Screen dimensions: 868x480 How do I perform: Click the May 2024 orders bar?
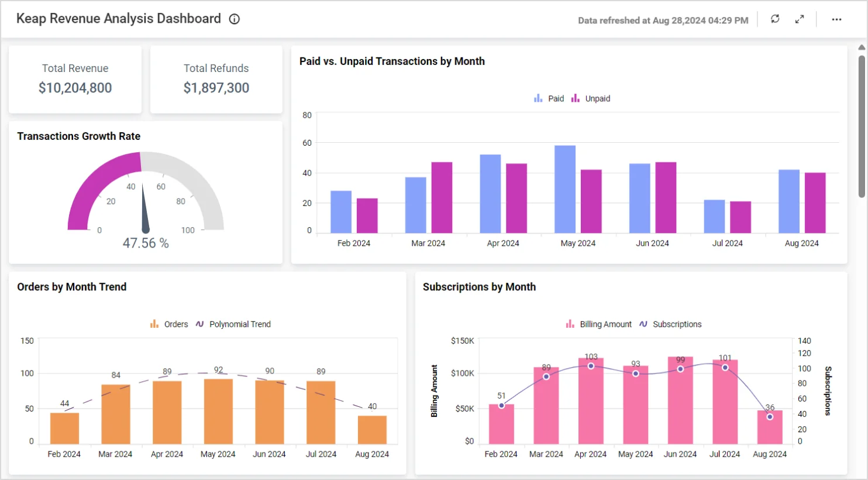[x=218, y=411]
